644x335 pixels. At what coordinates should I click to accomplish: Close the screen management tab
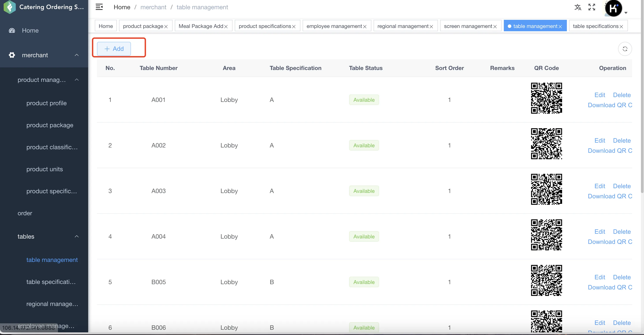coord(495,26)
